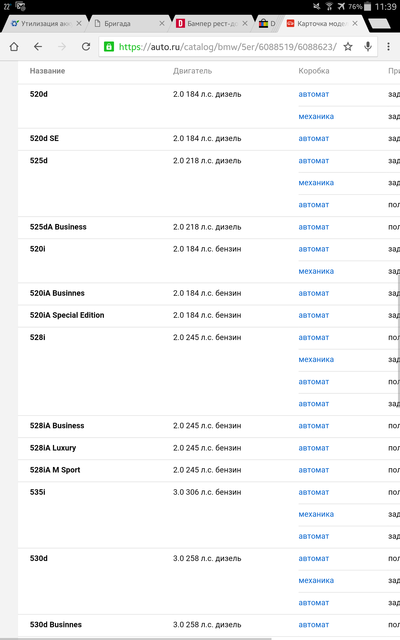Screen dimensions: 400x640
Task: Reload the current page
Action: pyautogui.click(x=86, y=47)
